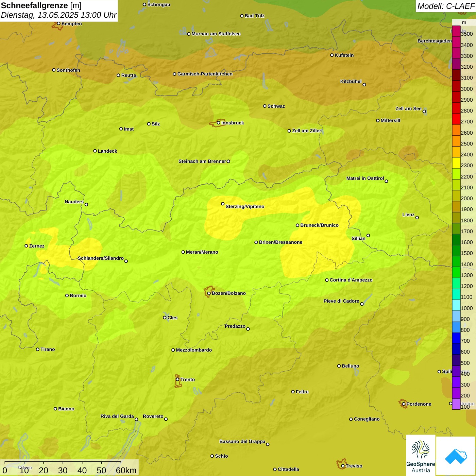Viewport: 476px width, 476px height.
Task: Click the Tirano location dot
Action: pos(38,349)
